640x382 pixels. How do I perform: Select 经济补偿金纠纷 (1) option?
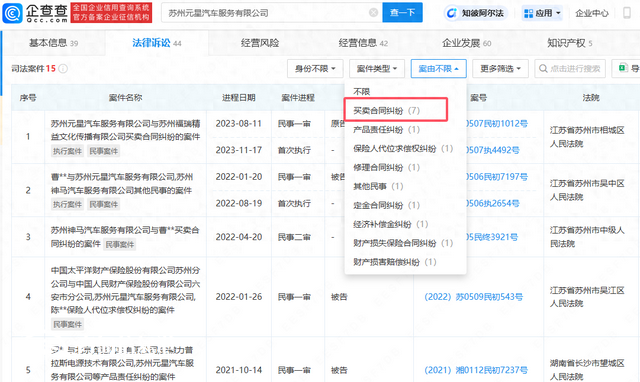(390, 224)
